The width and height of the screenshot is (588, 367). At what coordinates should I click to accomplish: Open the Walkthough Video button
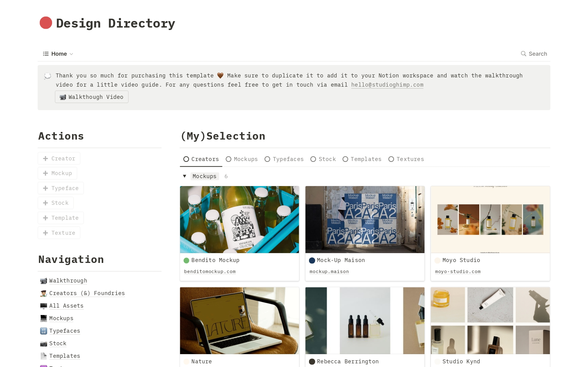(92, 97)
